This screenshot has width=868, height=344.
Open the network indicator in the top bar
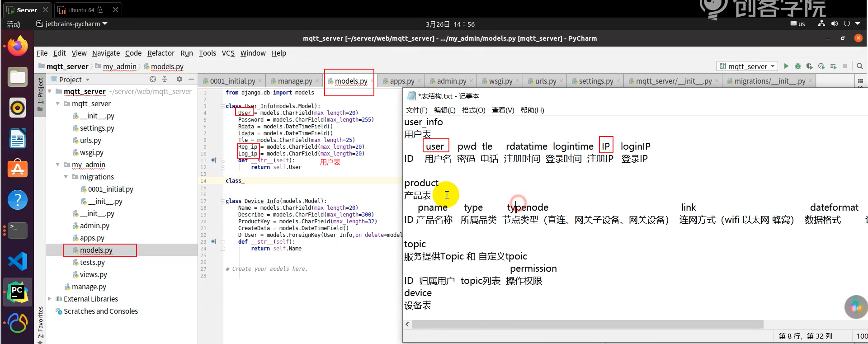pyautogui.click(x=821, y=24)
